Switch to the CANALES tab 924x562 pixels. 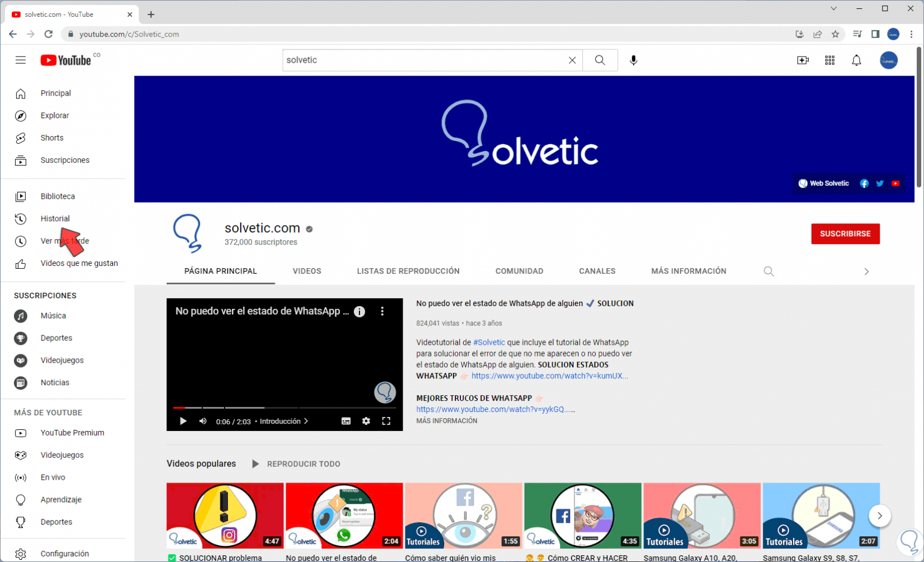(x=597, y=271)
